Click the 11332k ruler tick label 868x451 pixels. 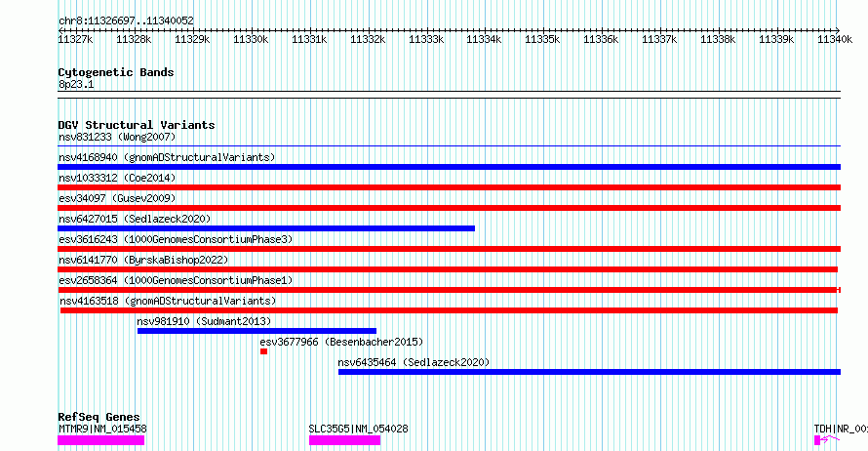pos(368,39)
